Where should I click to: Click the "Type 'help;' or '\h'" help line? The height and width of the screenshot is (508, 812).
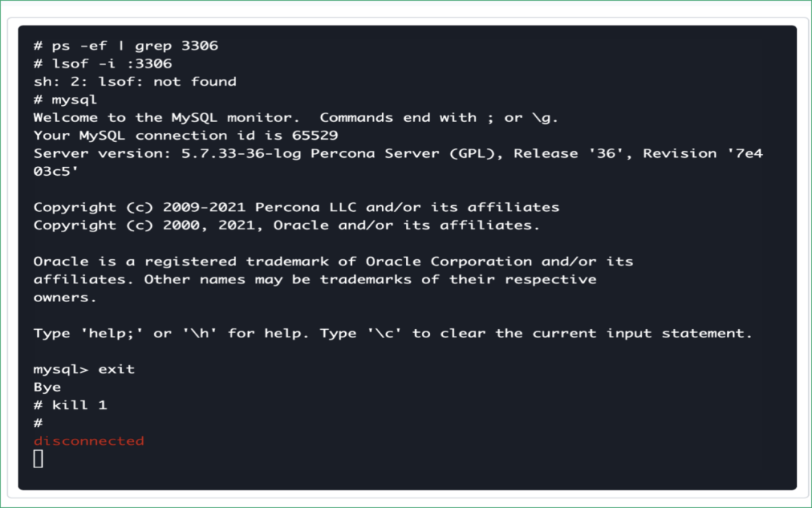(392, 334)
